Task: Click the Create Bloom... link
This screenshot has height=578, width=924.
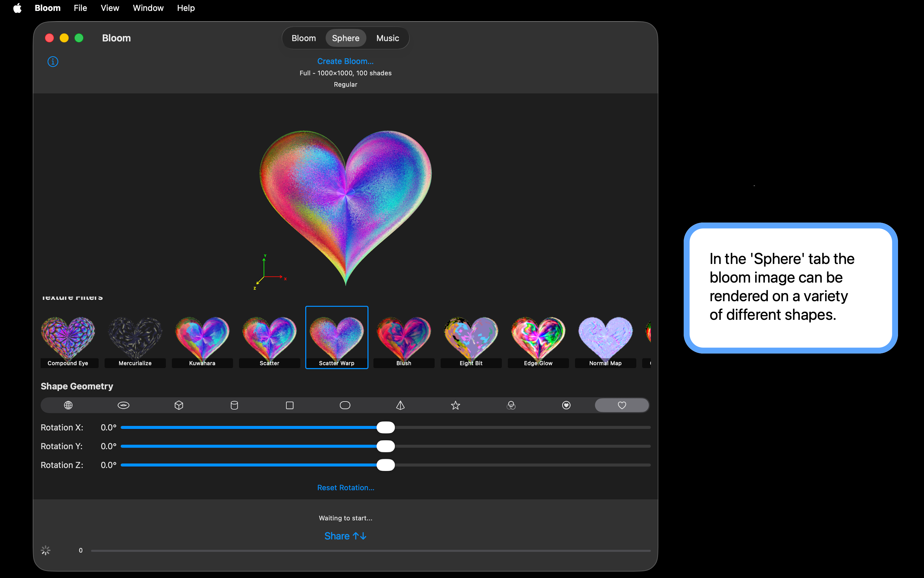Action: (x=346, y=61)
